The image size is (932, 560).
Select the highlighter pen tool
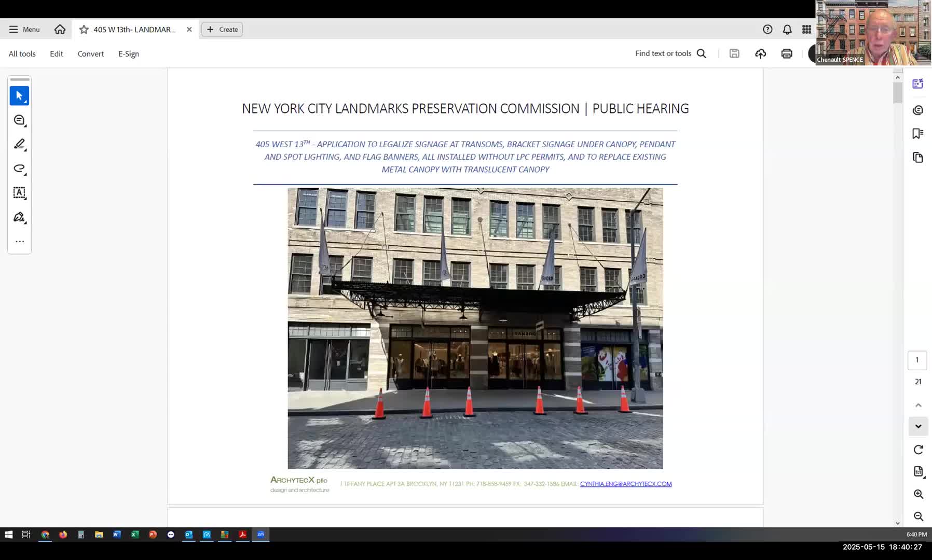pos(19,144)
